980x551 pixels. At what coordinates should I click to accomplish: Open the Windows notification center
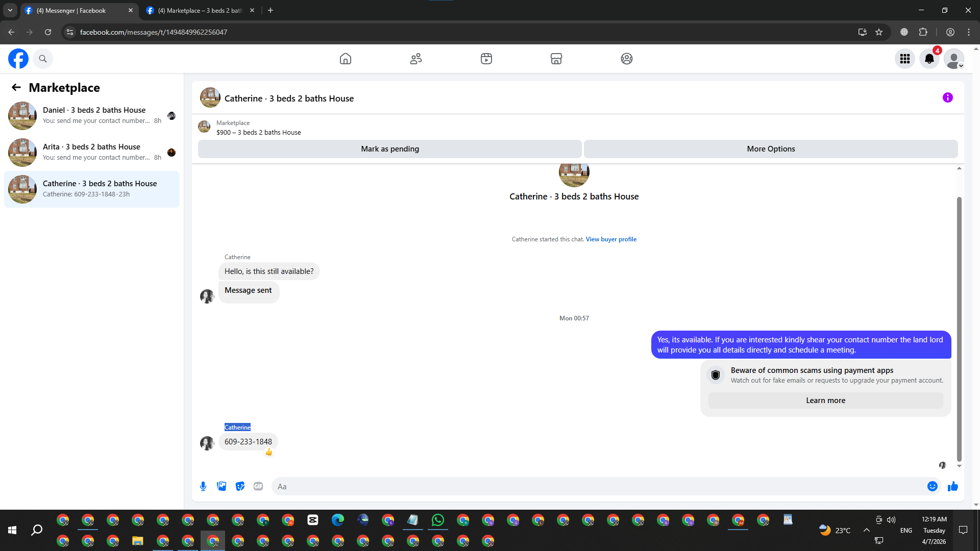pos(963,531)
